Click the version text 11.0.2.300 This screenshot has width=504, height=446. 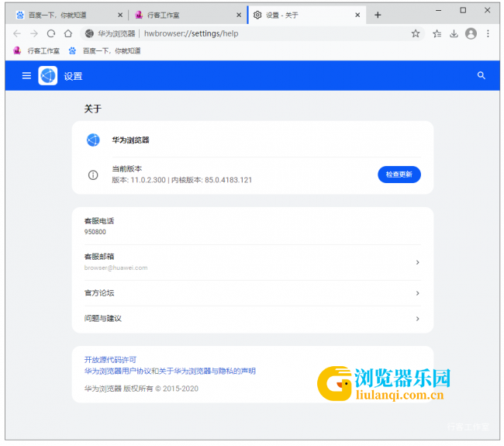(148, 180)
